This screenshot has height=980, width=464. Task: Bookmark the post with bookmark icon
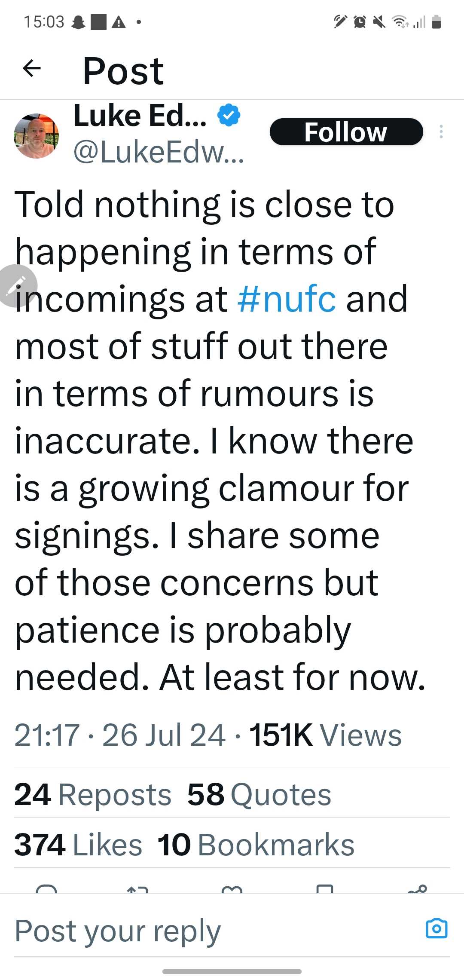[x=325, y=889]
